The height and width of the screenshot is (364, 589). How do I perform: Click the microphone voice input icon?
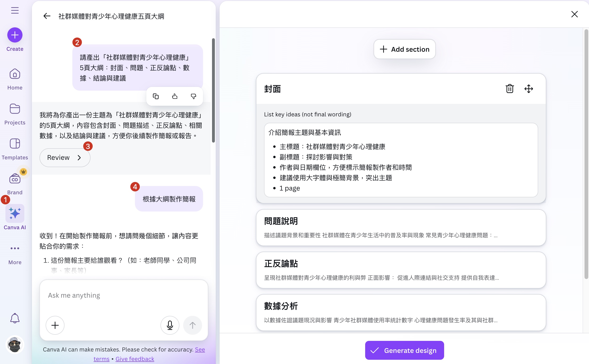pyautogui.click(x=170, y=325)
